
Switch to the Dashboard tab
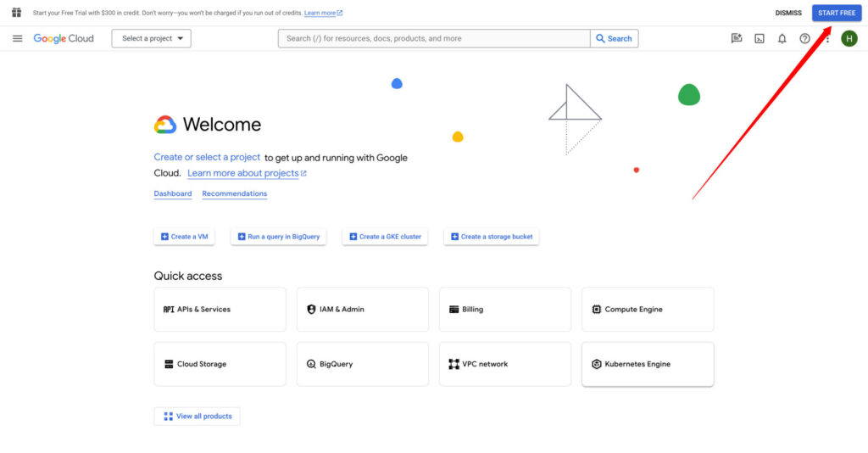point(173,193)
